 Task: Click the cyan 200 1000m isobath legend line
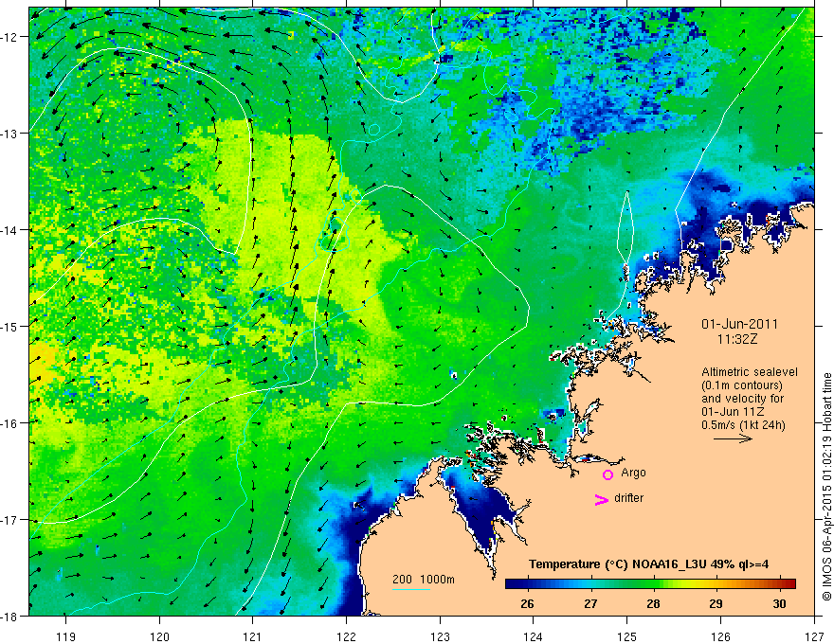(410, 589)
